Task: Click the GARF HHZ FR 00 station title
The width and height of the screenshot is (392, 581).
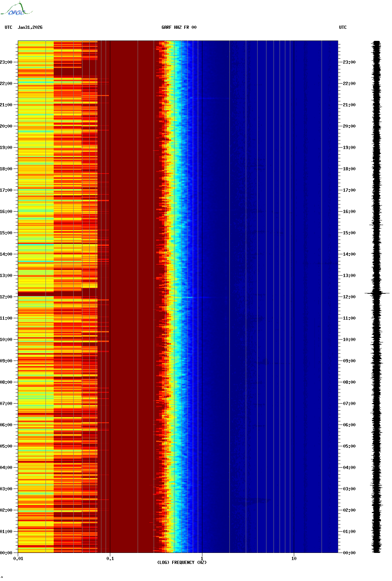Action: click(179, 27)
